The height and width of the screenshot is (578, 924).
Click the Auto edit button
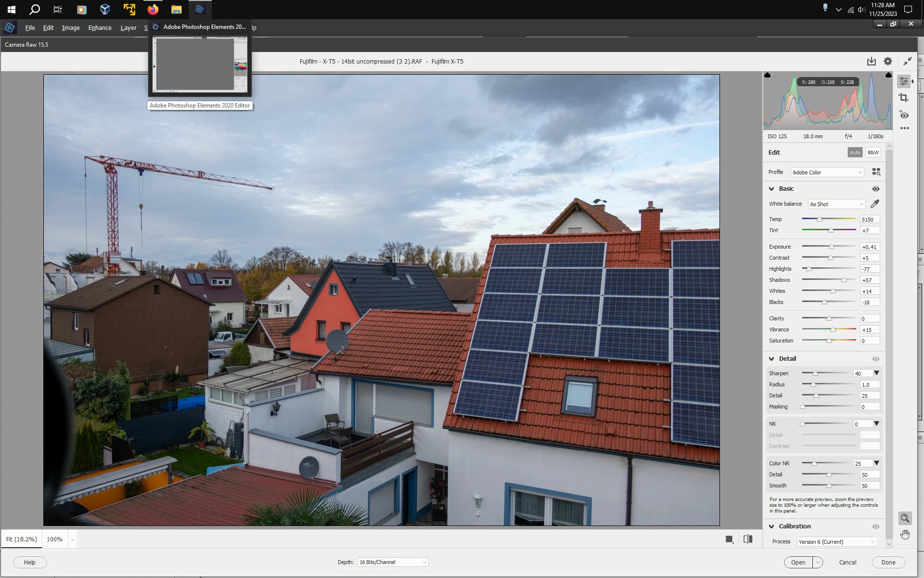(x=855, y=152)
